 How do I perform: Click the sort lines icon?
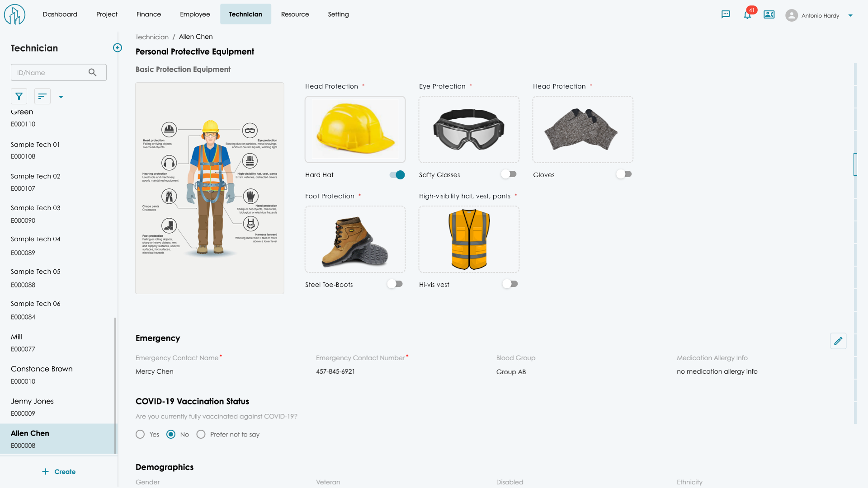click(x=42, y=96)
